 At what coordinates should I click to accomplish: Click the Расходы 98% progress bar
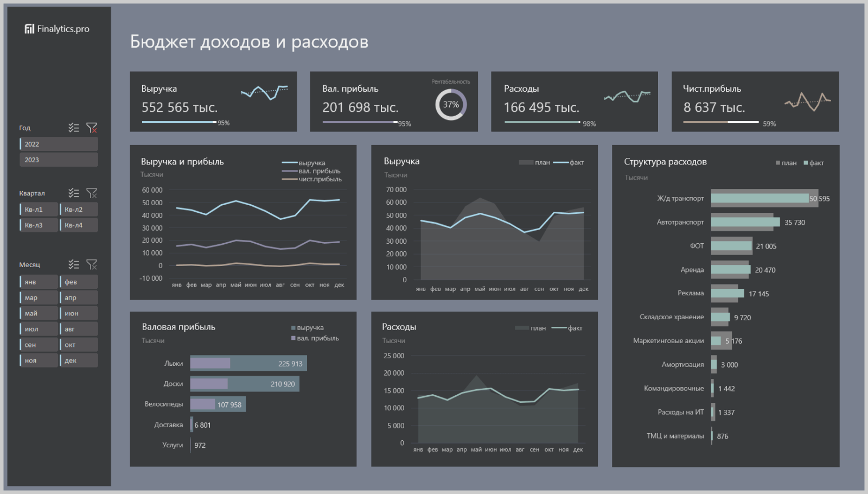coord(542,122)
